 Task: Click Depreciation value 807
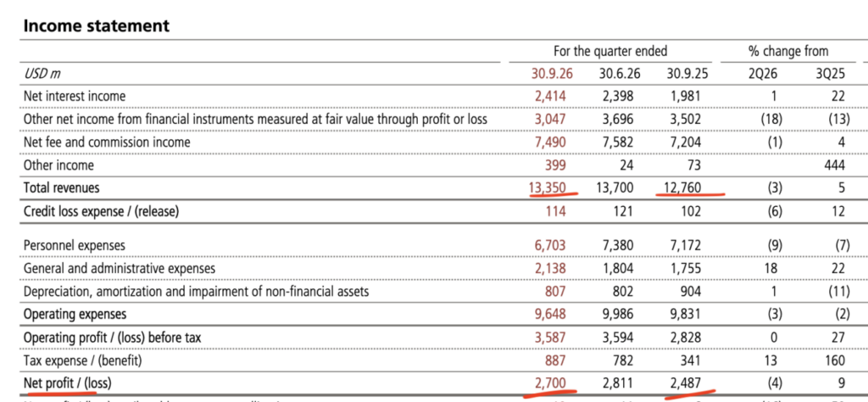556,291
